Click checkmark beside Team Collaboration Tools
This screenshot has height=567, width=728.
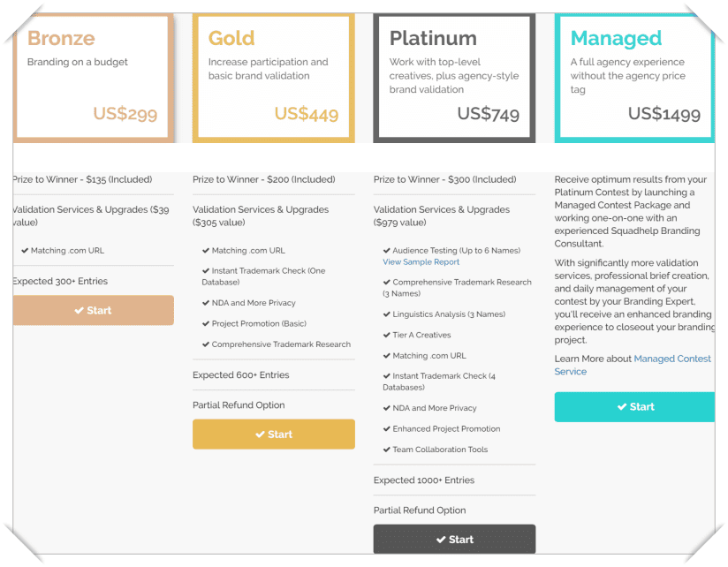(x=386, y=450)
